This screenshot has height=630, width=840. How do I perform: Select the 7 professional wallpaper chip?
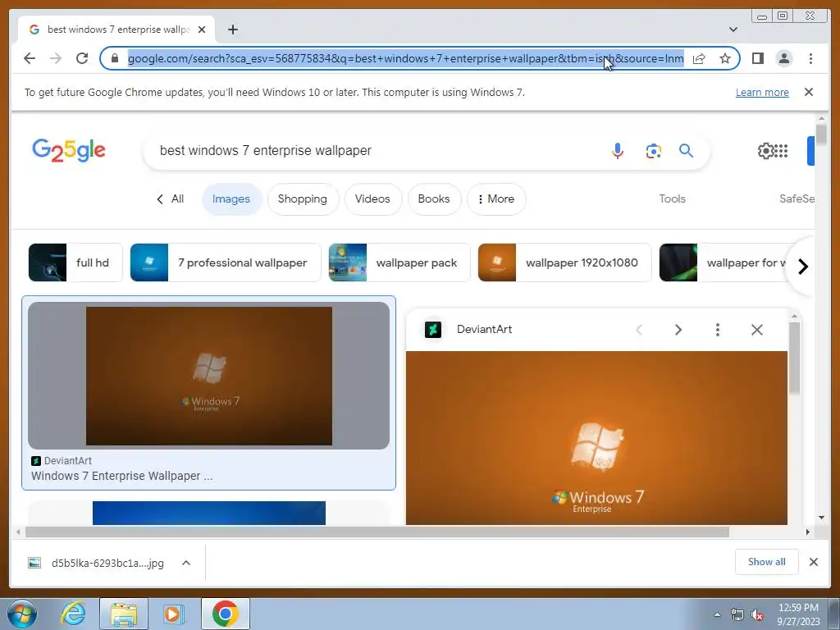(226, 262)
